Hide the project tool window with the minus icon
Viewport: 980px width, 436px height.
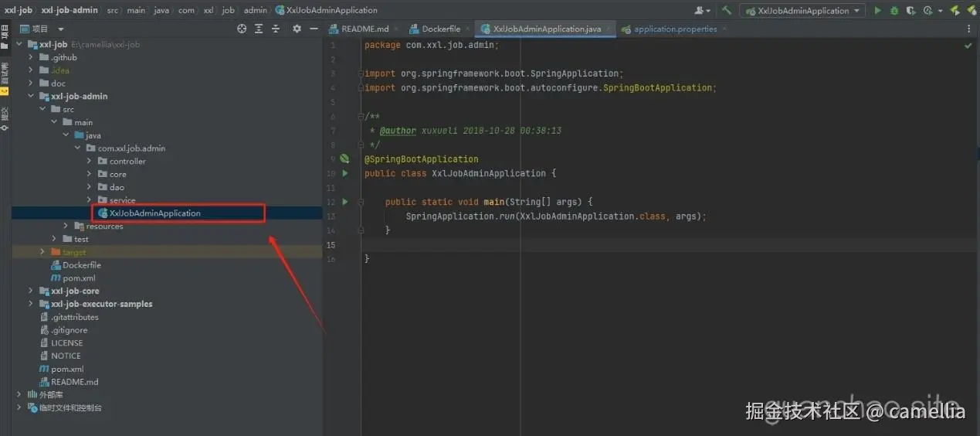pos(314,29)
